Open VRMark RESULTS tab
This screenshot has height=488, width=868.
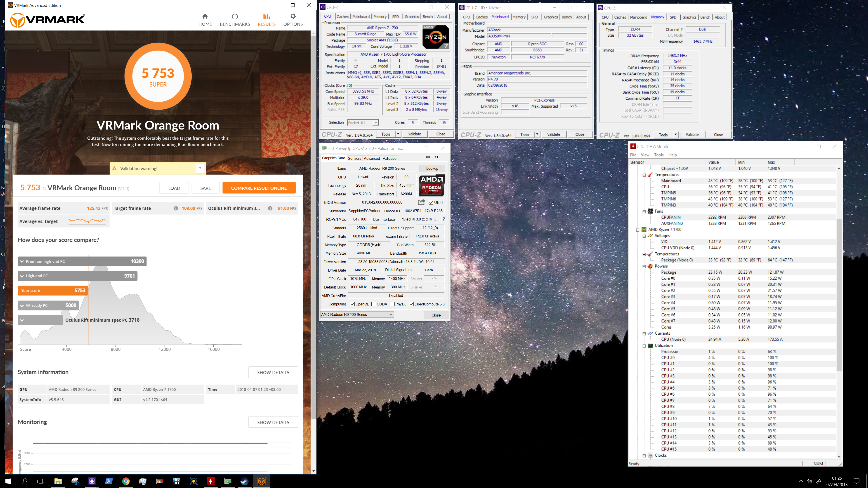(267, 20)
